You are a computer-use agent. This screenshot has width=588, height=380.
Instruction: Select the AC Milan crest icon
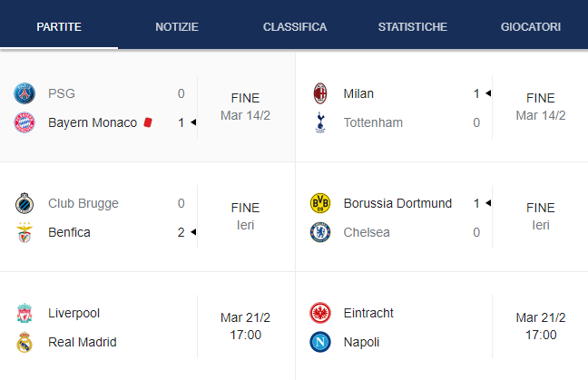320,93
